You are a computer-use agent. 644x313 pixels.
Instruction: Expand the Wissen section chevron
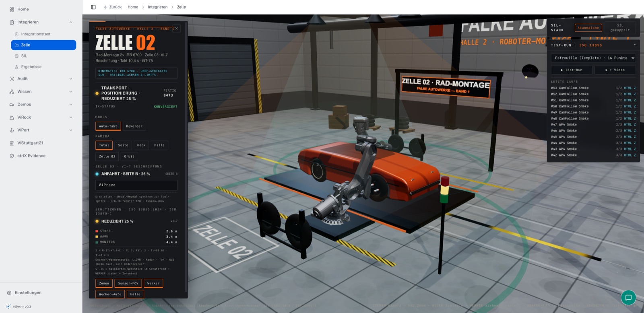71,92
